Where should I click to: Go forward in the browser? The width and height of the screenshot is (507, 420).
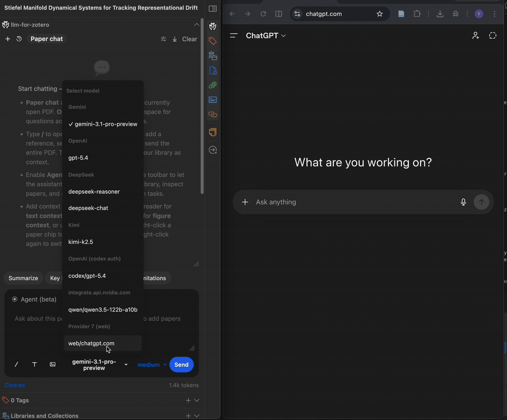(248, 14)
